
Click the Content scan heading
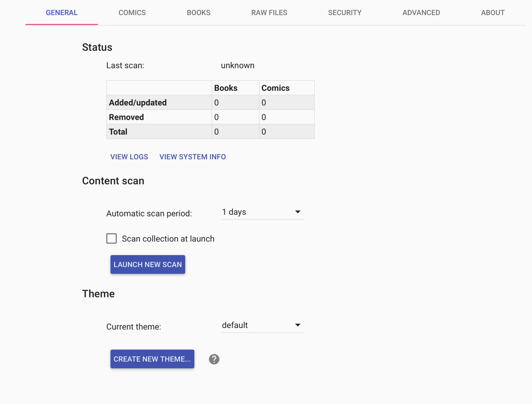113,181
